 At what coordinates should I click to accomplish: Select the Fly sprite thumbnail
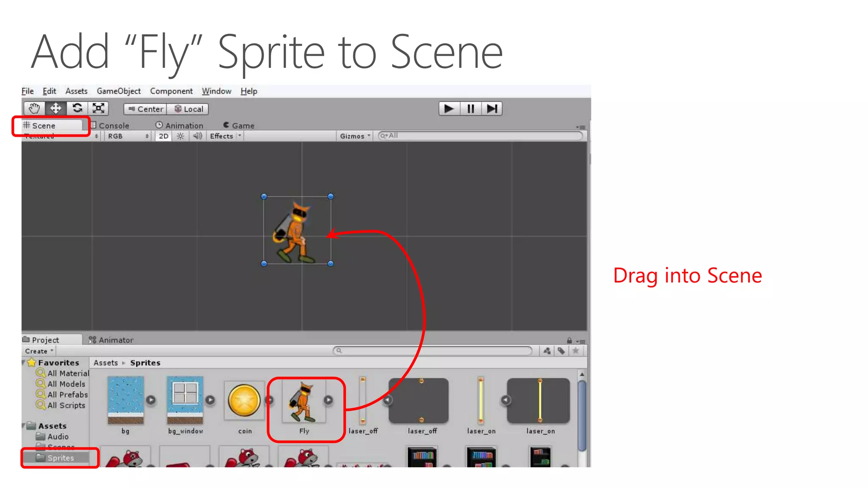click(x=304, y=401)
